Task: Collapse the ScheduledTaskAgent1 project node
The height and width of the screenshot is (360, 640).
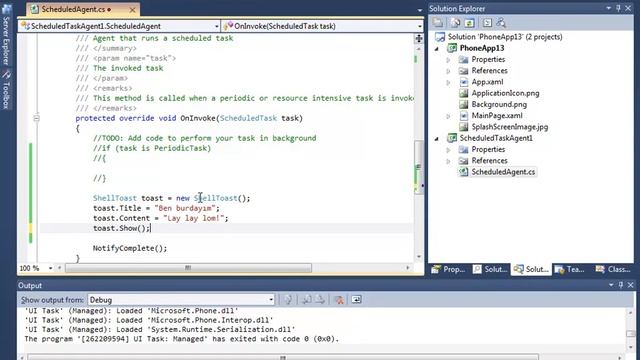Action: [x=436, y=138]
